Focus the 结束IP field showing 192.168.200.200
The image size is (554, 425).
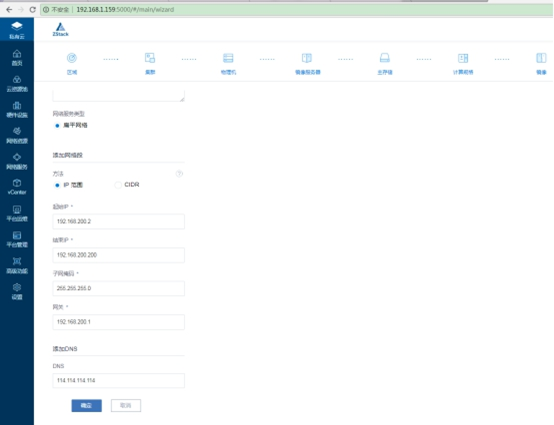(x=118, y=255)
